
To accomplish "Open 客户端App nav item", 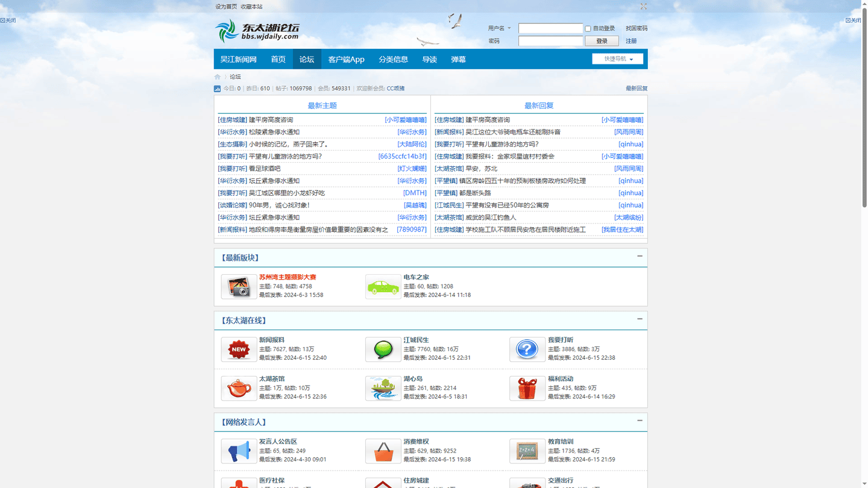I will click(346, 59).
